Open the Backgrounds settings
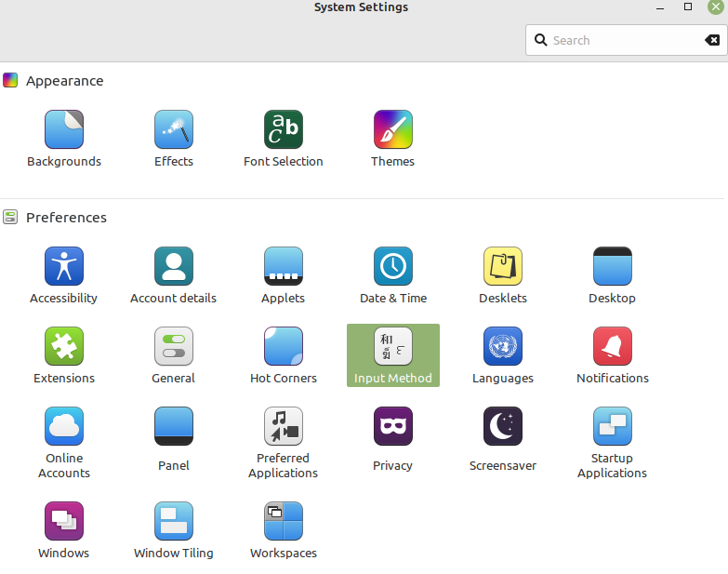 click(63, 130)
